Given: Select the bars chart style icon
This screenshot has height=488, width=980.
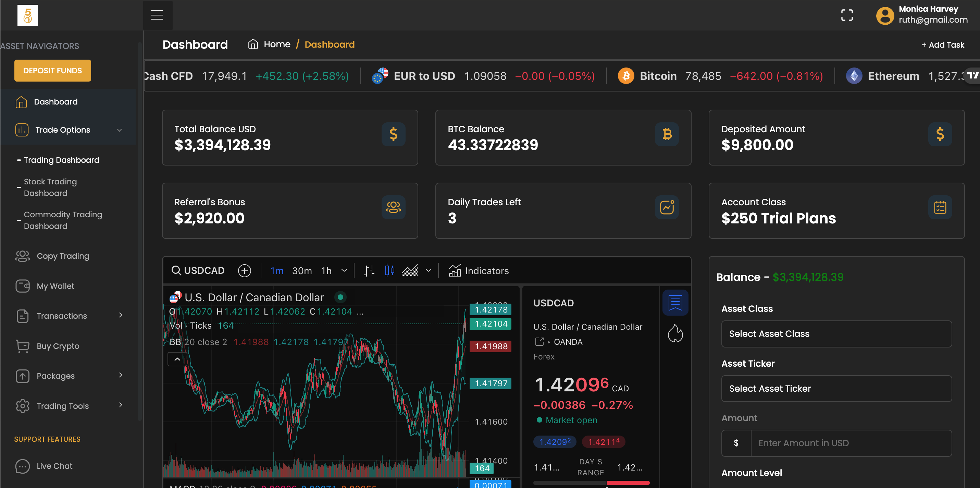Looking at the screenshot, I should (369, 271).
